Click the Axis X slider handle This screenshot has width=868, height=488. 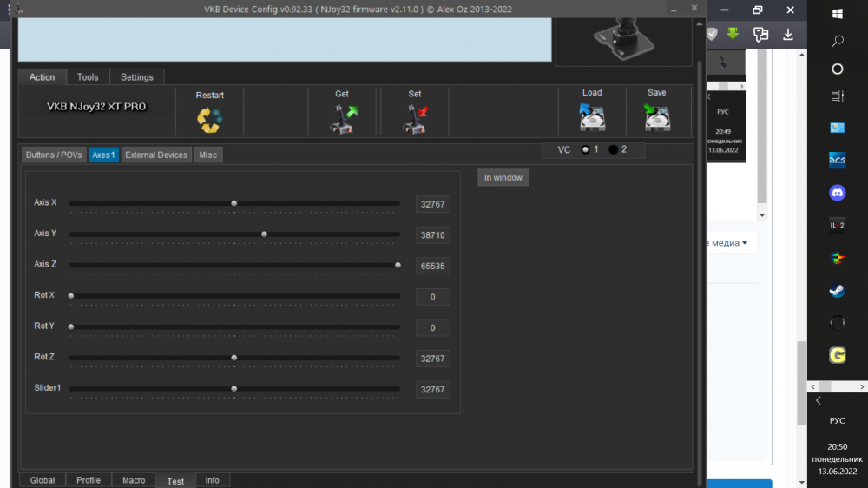point(234,203)
